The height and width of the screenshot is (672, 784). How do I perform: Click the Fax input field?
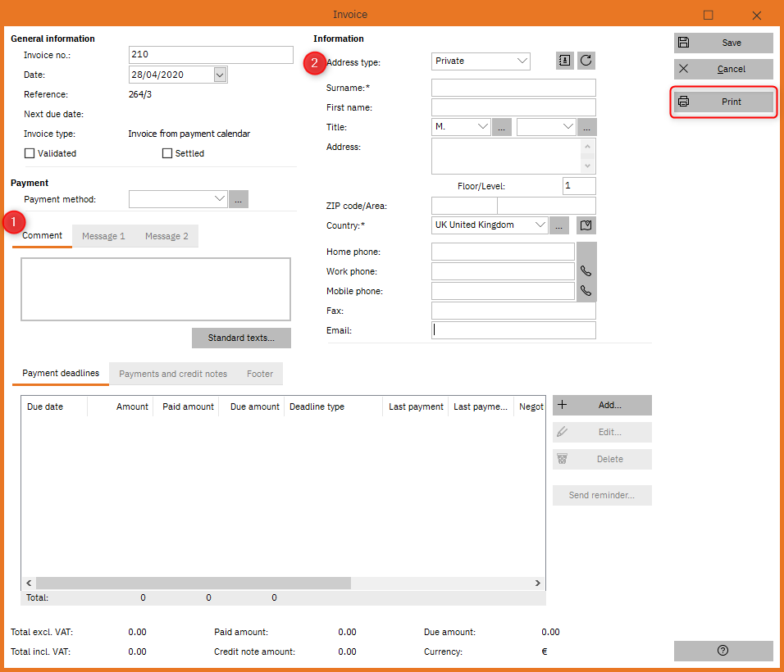tap(513, 311)
